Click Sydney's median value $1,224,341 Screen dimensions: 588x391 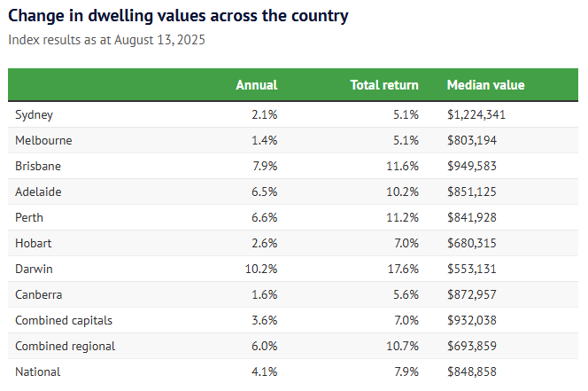[476, 114]
